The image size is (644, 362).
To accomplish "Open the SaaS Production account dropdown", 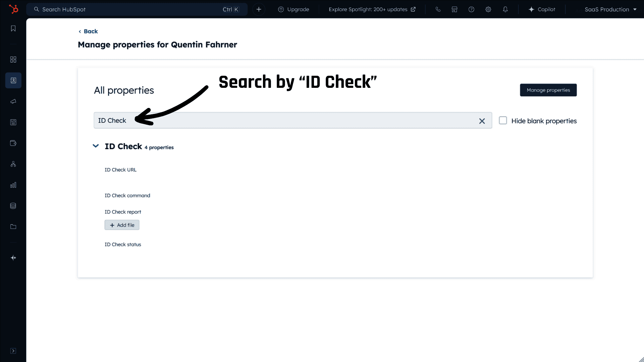I will (x=610, y=9).
